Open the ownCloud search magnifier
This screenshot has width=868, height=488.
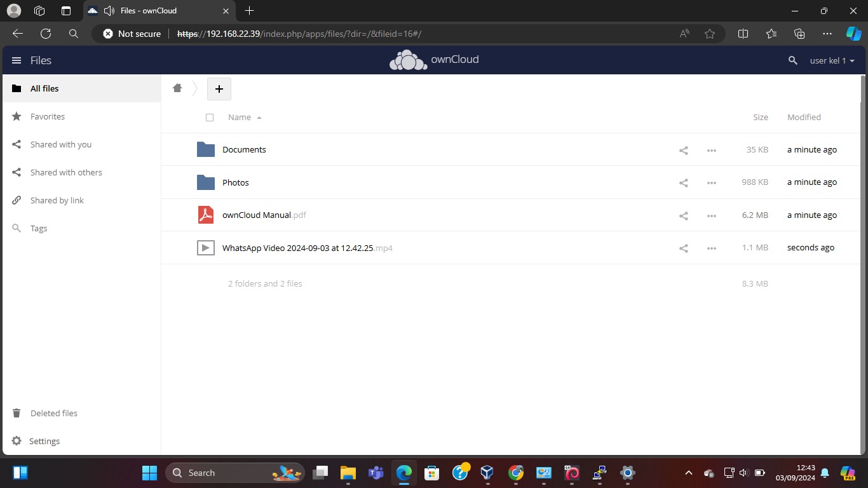click(x=792, y=60)
